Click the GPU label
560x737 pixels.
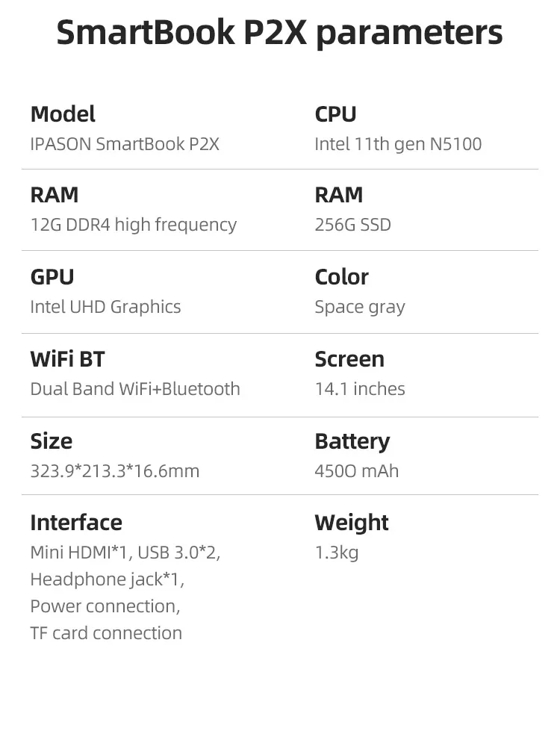point(52,277)
